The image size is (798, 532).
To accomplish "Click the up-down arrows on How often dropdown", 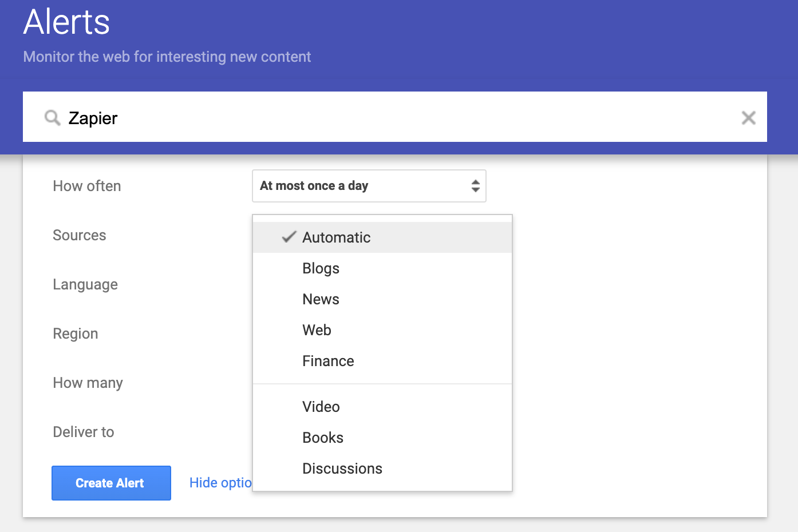I will click(x=475, y=186).
